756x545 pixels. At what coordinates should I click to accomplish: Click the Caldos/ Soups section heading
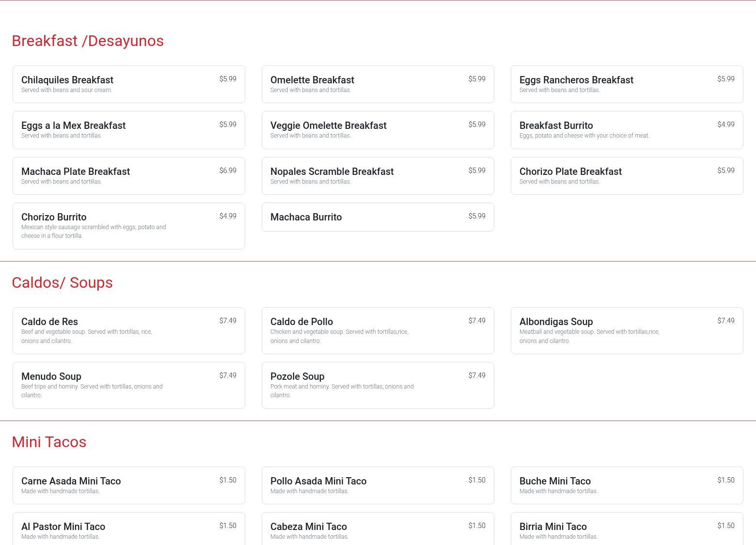(x=62, y=282)
